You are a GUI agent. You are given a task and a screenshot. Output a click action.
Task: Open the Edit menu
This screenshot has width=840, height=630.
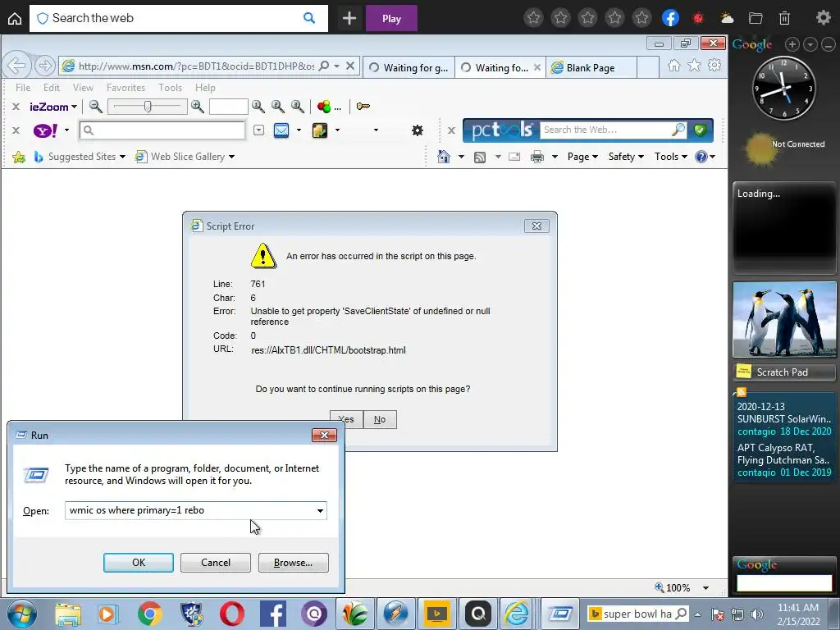(x=52, y=87)
